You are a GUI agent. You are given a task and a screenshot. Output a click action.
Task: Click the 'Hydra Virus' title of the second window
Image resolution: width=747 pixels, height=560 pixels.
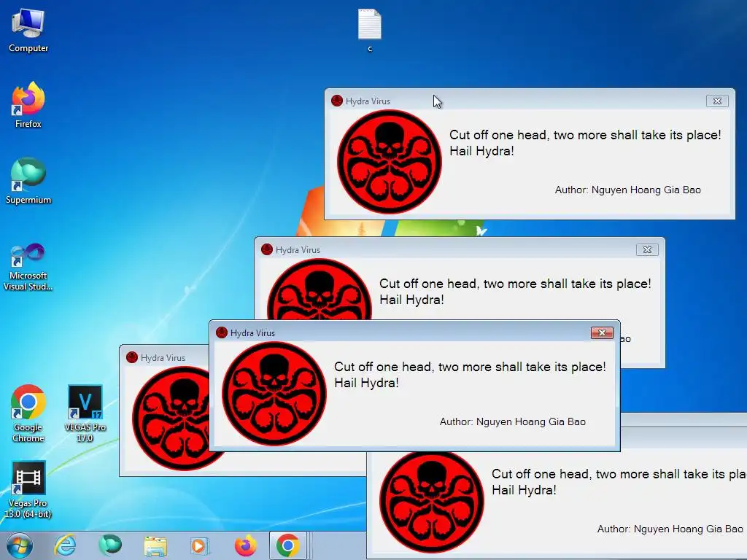click(x=298, y=249)
